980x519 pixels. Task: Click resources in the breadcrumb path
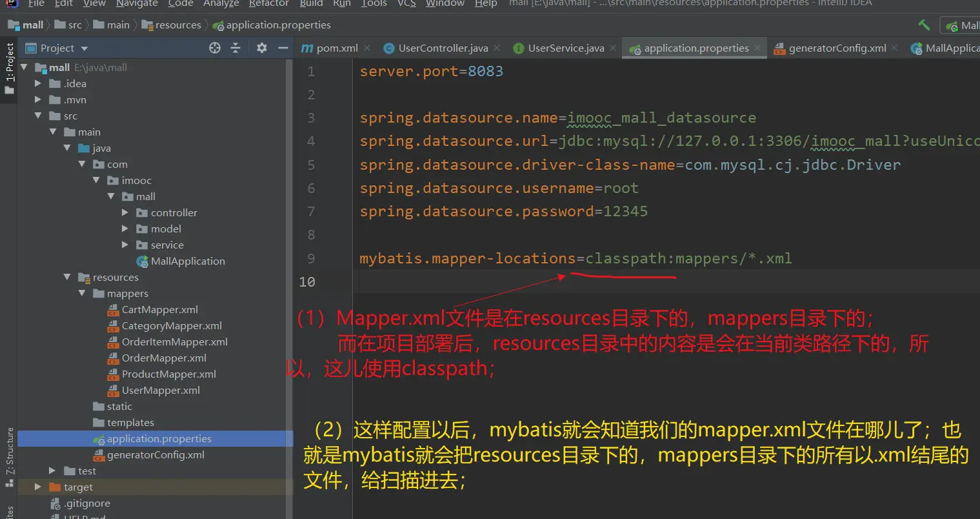pyautogui.click(x=177, y=25)
